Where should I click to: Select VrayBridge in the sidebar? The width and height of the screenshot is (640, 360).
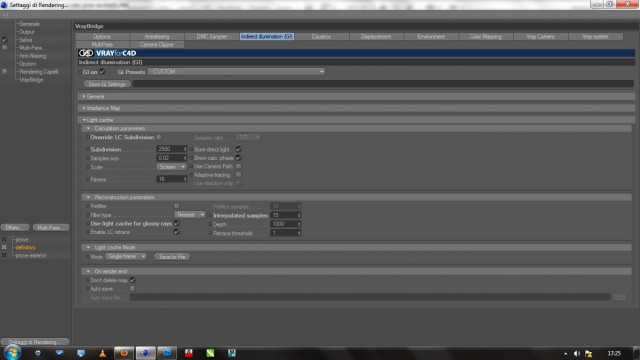(x=31, y=80)
